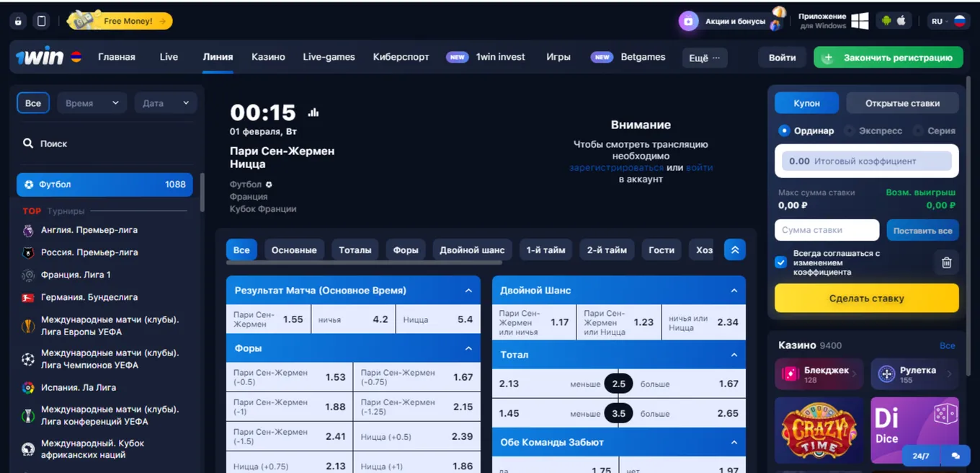980x473 pixels.
Task: Select the Футбол sport category
Action: [104, 185]
